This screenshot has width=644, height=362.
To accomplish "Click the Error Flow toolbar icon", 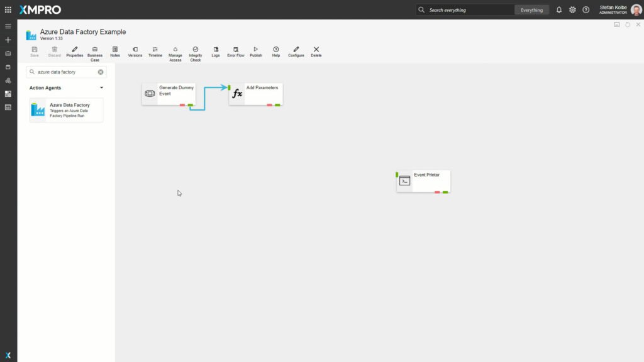I will [x=236, y=50].
